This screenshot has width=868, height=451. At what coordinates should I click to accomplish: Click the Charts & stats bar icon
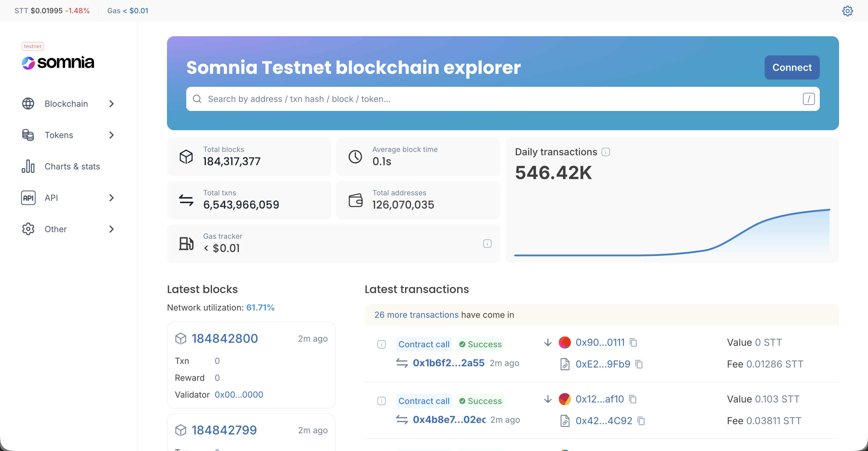(x=28, y=166)
